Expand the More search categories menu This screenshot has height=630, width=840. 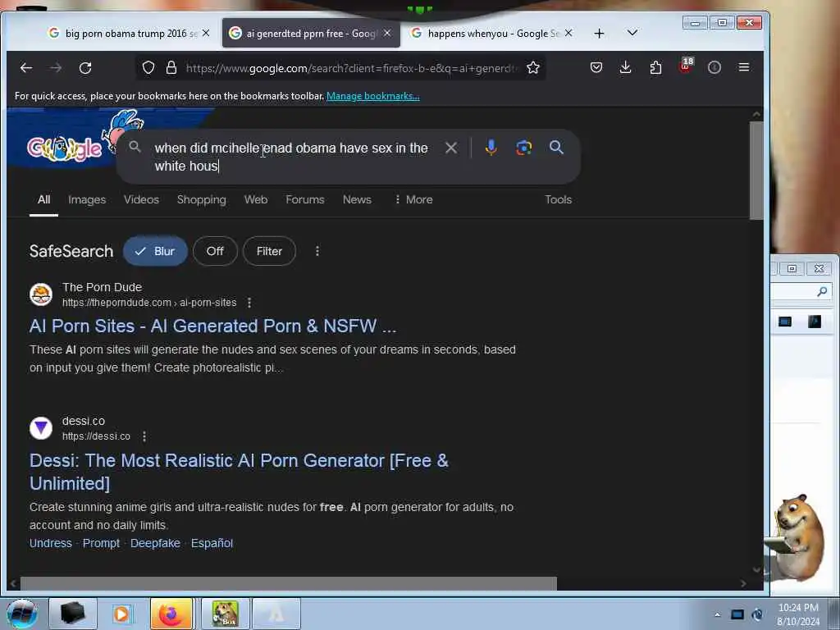[x=413, y=200]
